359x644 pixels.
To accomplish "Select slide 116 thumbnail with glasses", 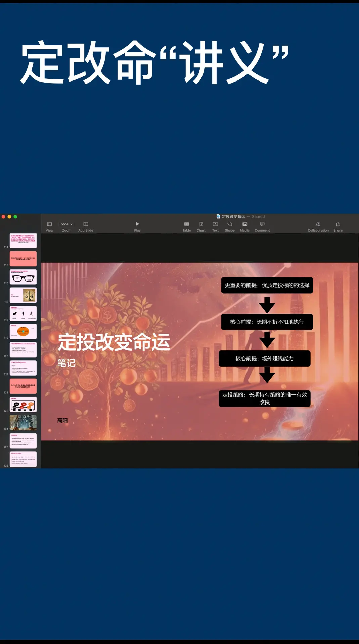I will click(x=23, y=277).
